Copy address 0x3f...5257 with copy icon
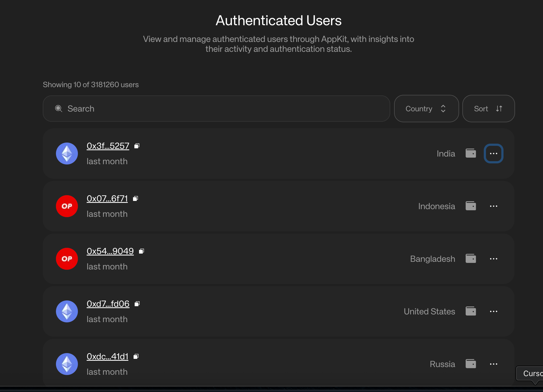Image resolution: width=543 pixels, height=392 pixels. tap(137, 146)
